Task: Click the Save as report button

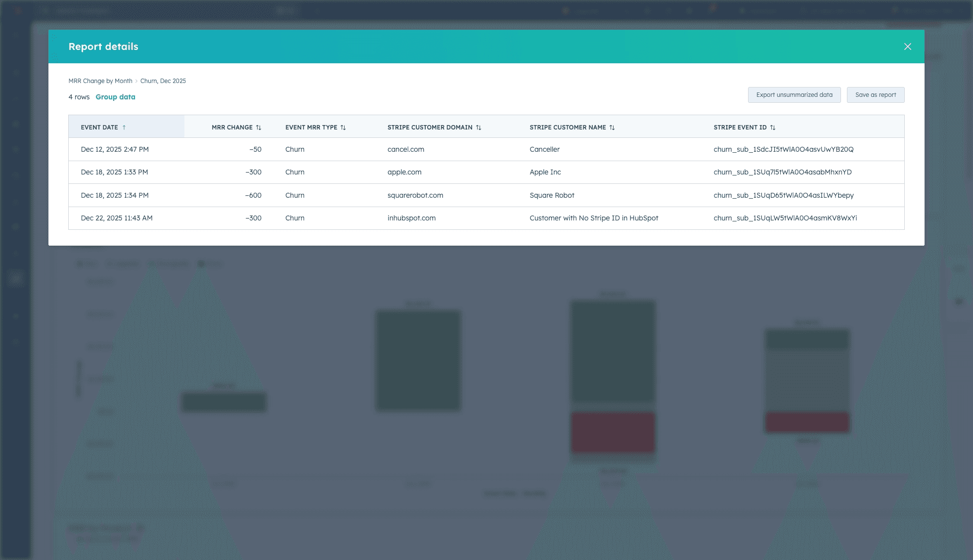Action: click(x=875, y=95)
